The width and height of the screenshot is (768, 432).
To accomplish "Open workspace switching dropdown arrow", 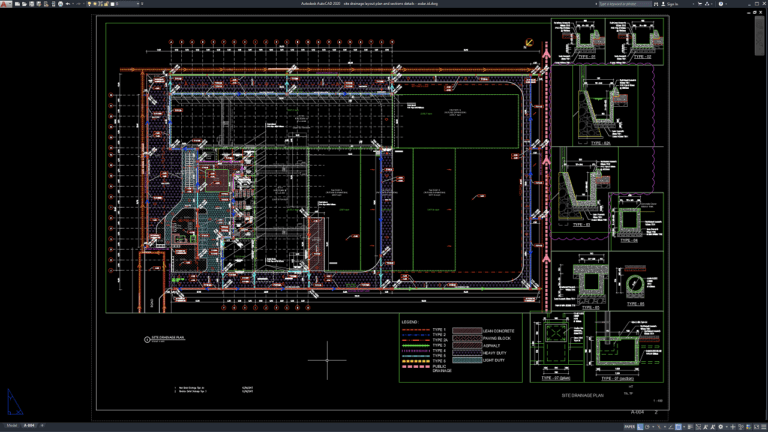I will 727,427.
